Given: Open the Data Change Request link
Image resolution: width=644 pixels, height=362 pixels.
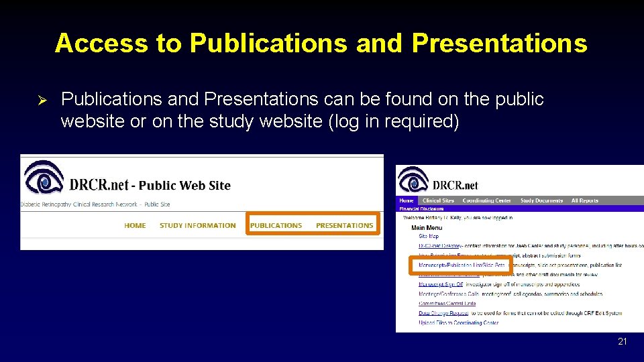Looking at the screenshot, I should (x=443, y=313).
